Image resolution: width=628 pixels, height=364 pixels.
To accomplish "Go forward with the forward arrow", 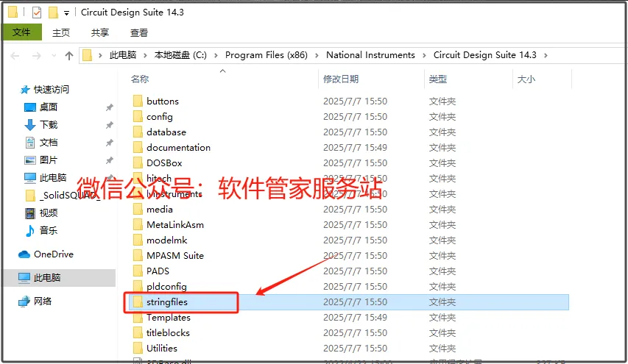I will coord(37,56).
